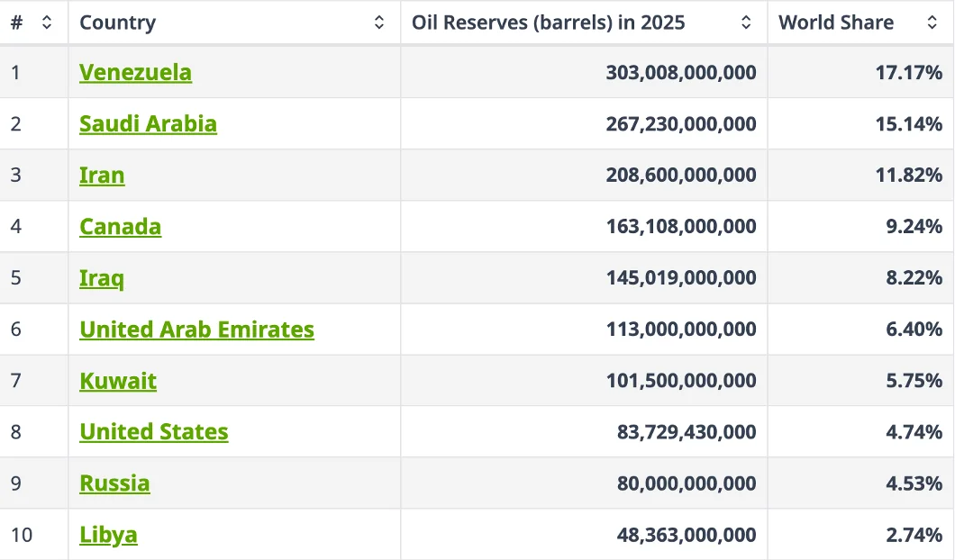Click the sort icon in Country column header
The image size is (955, 560).
point(379,23)
